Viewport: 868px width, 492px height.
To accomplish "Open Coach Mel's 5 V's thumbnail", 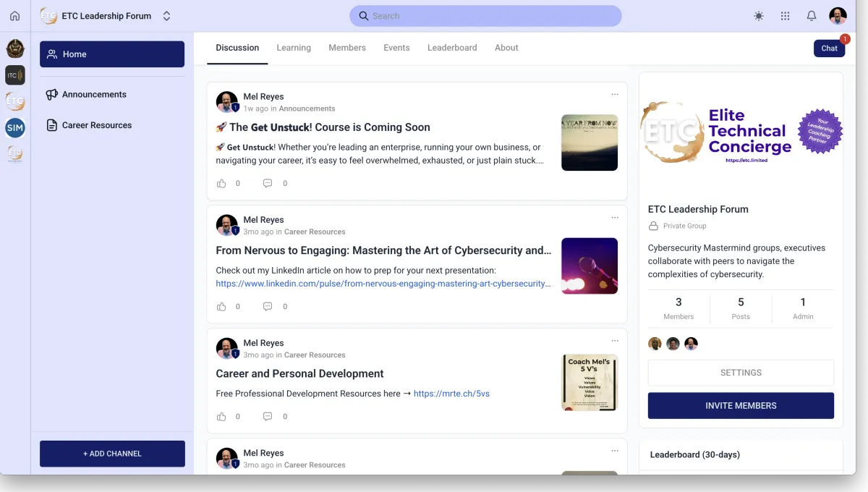I will click(590, 382).
